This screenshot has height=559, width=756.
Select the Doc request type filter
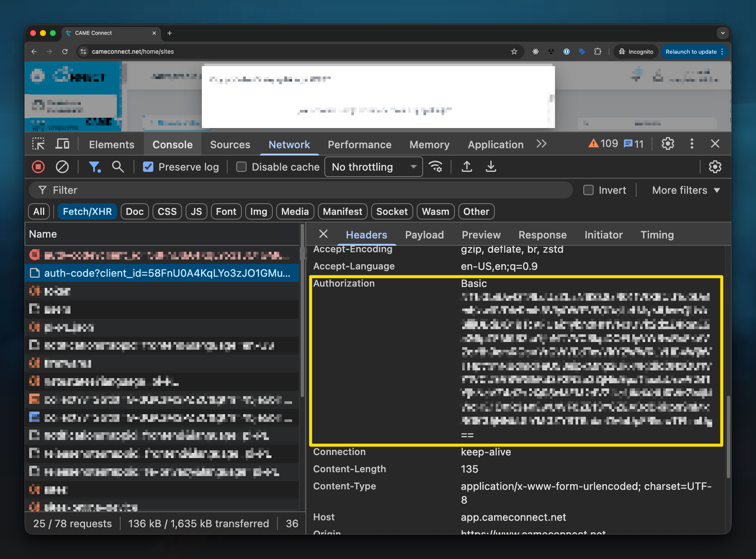(x=134, y=211)
